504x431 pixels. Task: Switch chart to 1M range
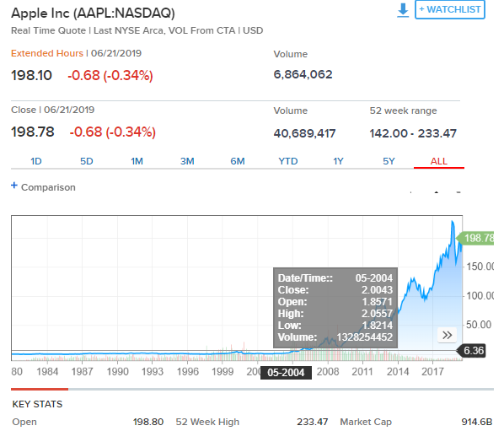tap(137, 161)
